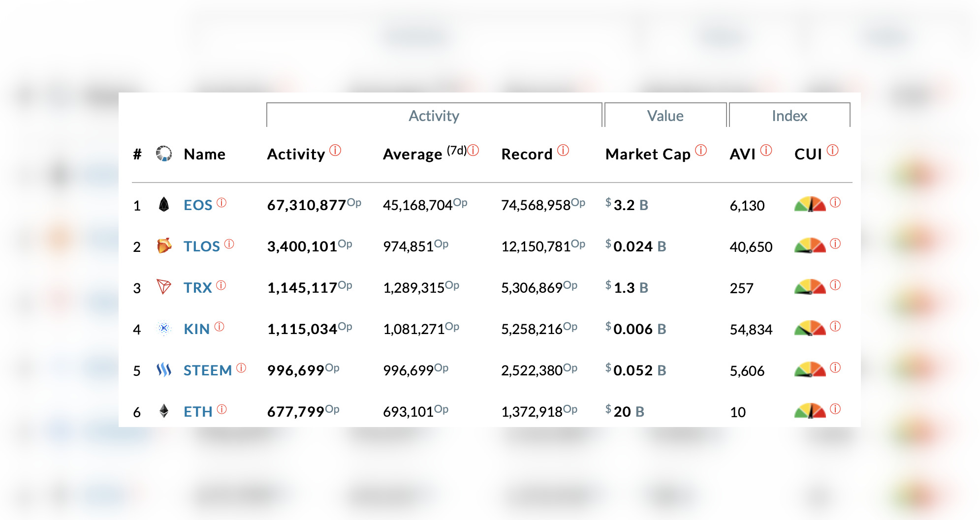Click ETH market cap $20 B
Viewport: 980px width, 520px height.
tap(625, 411)
